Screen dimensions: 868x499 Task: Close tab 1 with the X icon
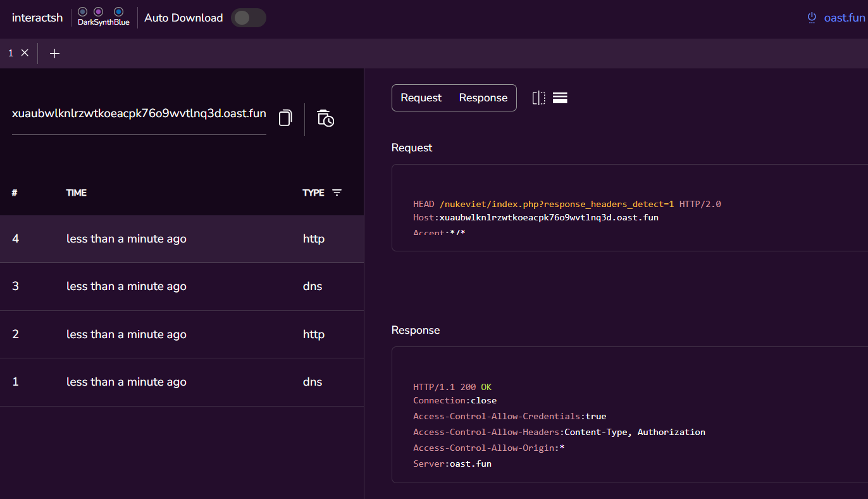25,53
